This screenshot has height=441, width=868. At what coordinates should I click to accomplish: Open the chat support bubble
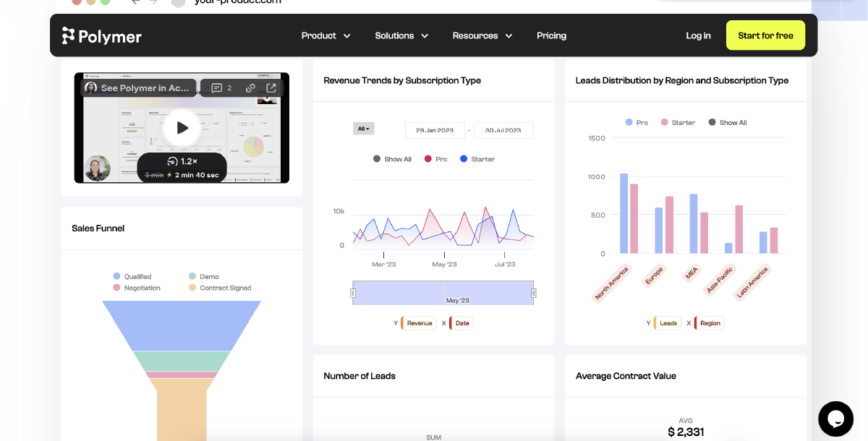point(835,419)
